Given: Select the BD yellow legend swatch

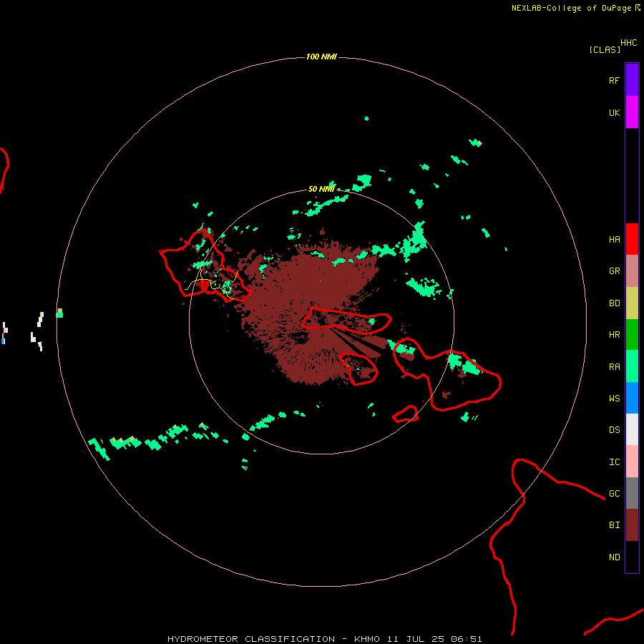Looking at the screenshot, I should tap(632, 303).
